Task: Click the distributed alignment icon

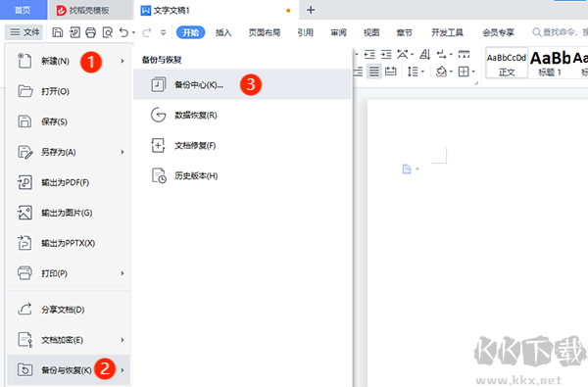Action: 391,72
